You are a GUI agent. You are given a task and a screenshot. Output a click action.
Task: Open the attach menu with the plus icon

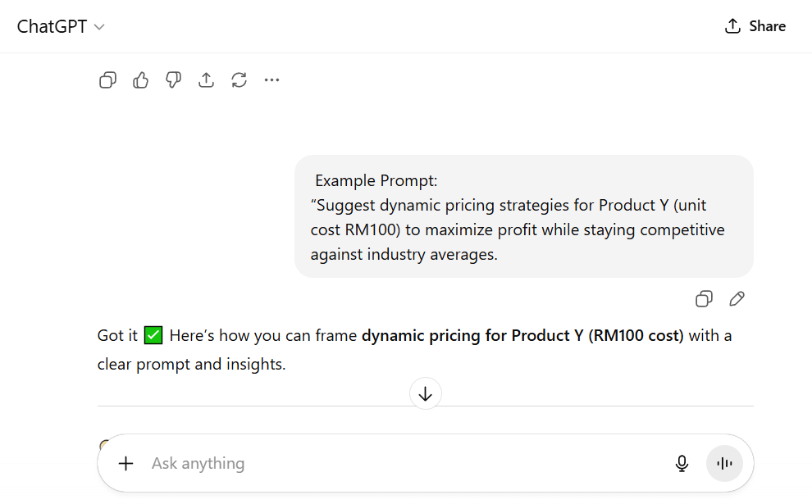pyautogui.click(x=125, y=463)
